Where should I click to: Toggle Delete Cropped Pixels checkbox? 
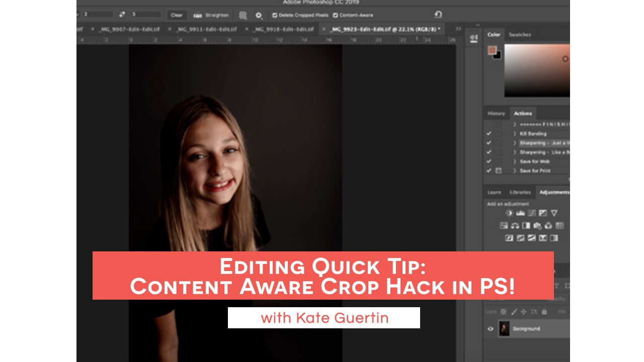coord(274,15)
